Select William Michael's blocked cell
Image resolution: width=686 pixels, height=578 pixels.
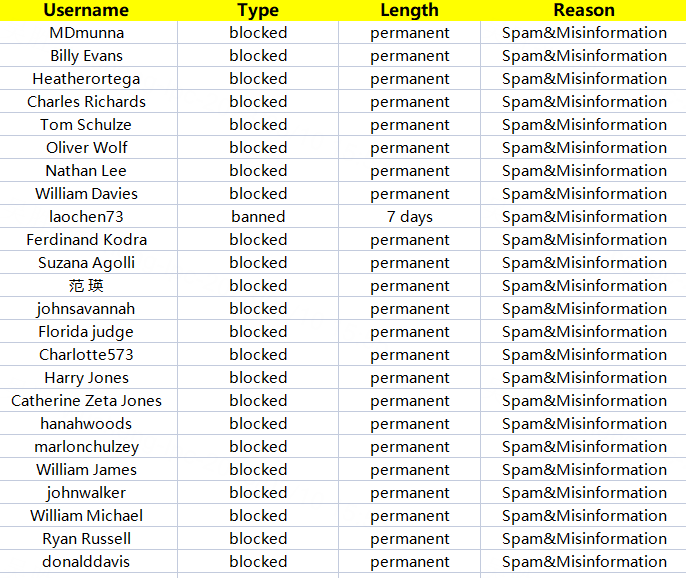coord(258,516)
